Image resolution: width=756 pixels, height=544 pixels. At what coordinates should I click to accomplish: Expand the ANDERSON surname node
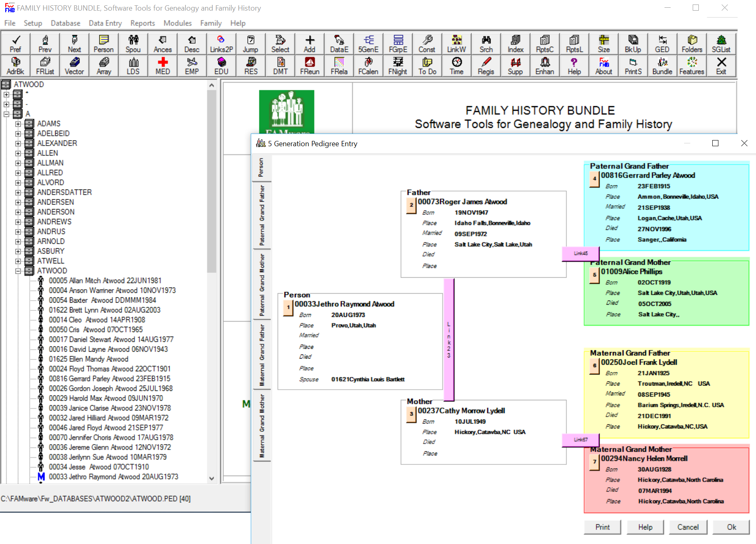[18, 212]
